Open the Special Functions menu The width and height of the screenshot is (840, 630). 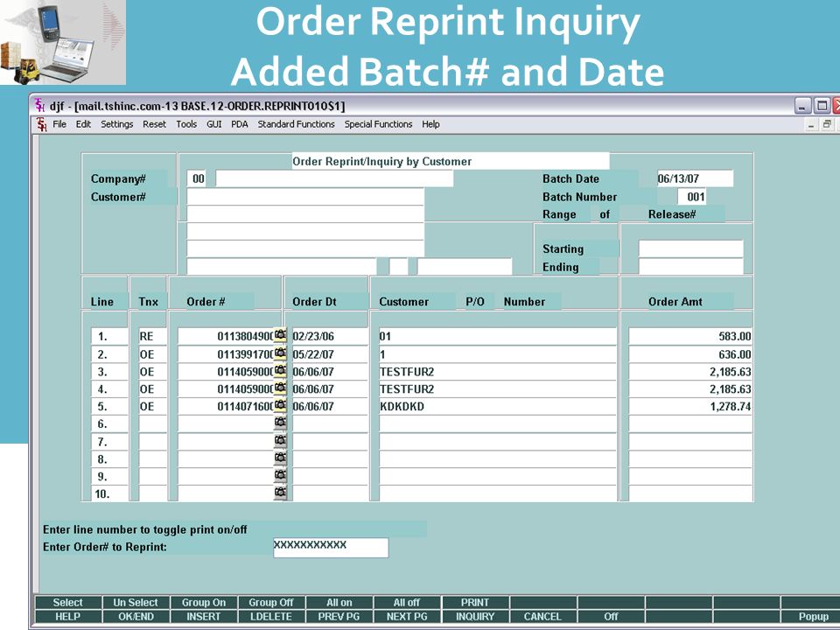pos(378,124)
